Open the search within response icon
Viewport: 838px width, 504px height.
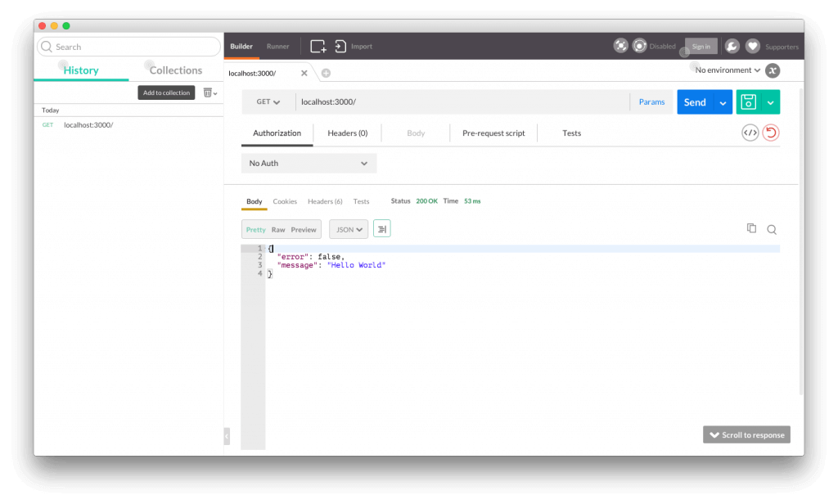pos(770,229)
